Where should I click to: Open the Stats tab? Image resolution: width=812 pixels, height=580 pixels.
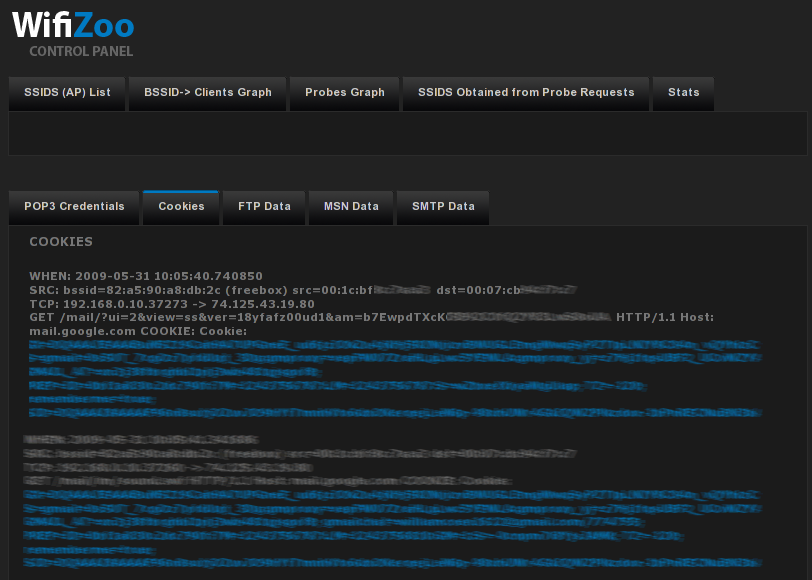pyautogui.click(x=683, y=92)
